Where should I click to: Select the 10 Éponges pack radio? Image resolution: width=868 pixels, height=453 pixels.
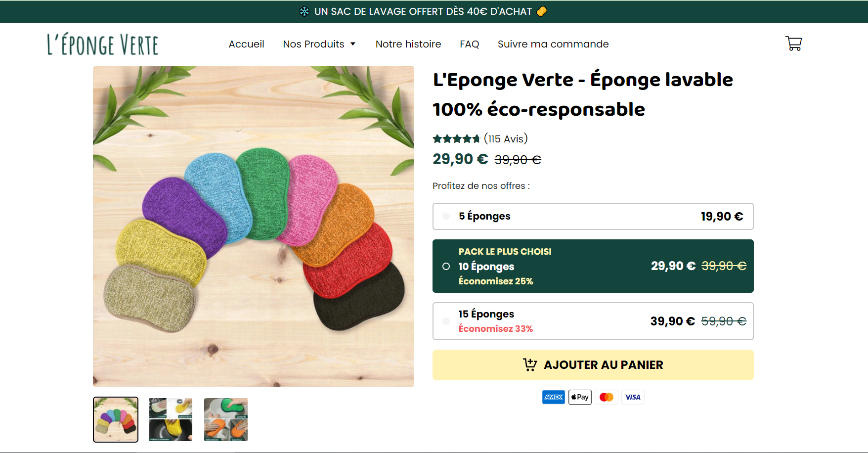[x=446, y=267]
